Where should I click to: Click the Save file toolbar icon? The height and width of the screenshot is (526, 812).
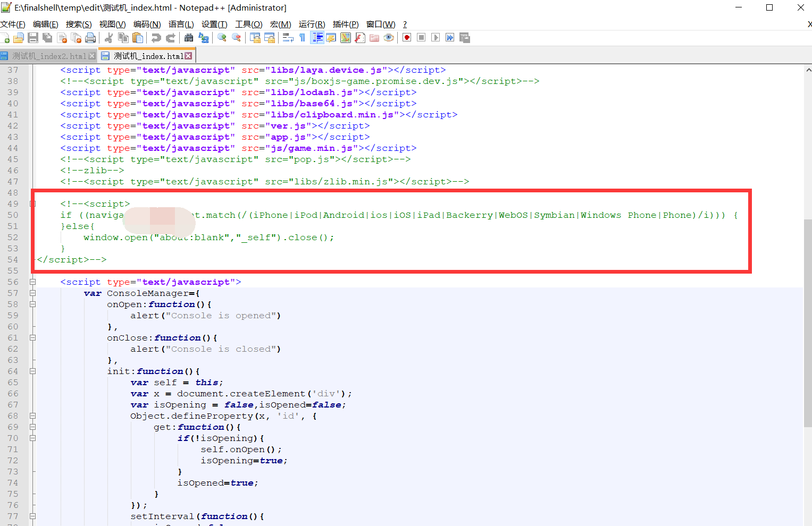click(33, 38)
